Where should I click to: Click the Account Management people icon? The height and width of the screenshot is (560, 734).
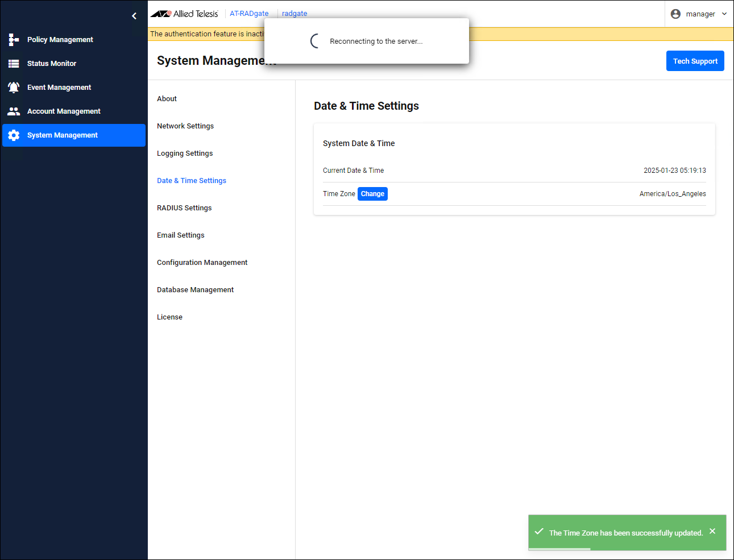tap(14, 111)
